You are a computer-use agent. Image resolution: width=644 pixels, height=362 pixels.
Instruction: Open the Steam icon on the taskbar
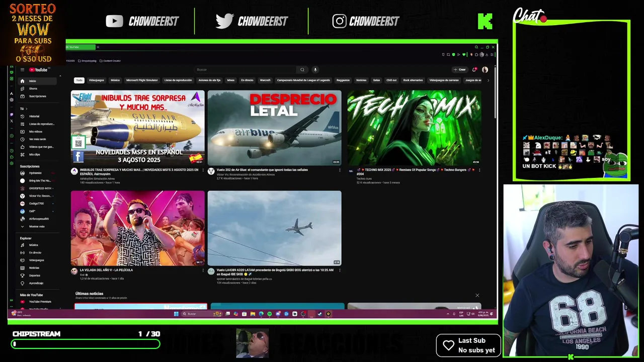coord(319,314)
